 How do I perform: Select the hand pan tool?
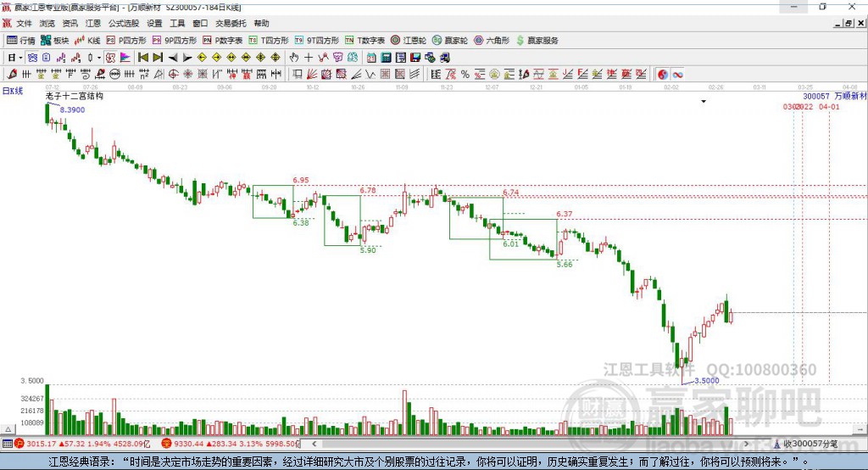coord(294,58)
